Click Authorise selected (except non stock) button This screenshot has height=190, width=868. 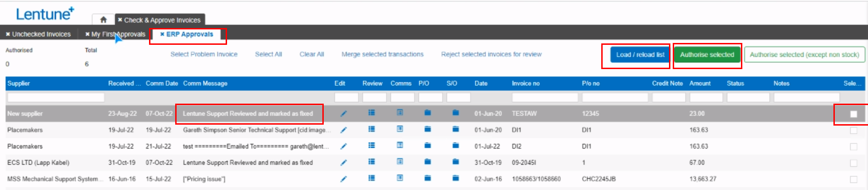pos(804,55)
